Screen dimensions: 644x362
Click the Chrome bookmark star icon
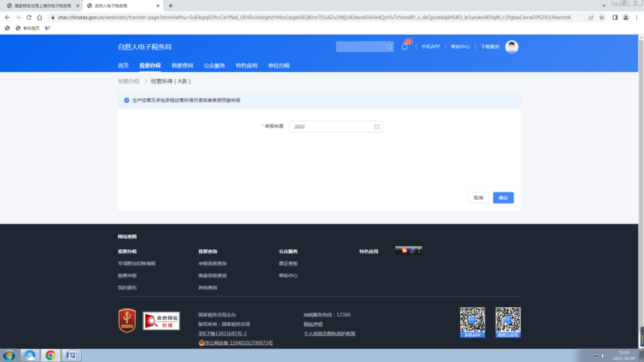(602, 17)
